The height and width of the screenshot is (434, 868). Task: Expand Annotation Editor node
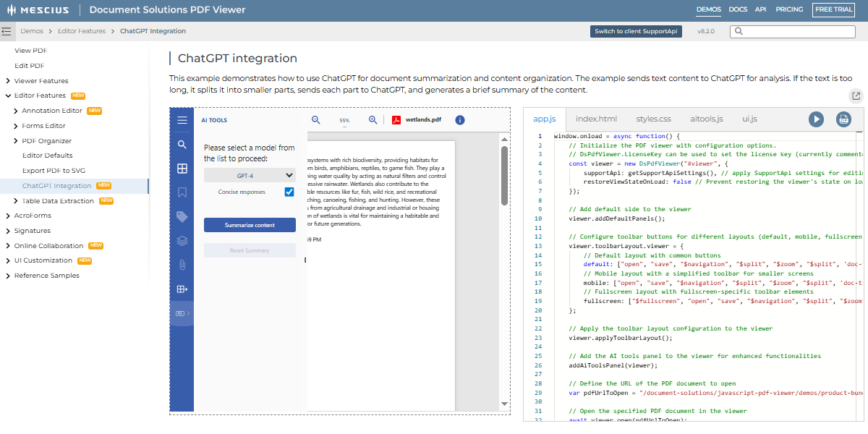tap(15, 111)
